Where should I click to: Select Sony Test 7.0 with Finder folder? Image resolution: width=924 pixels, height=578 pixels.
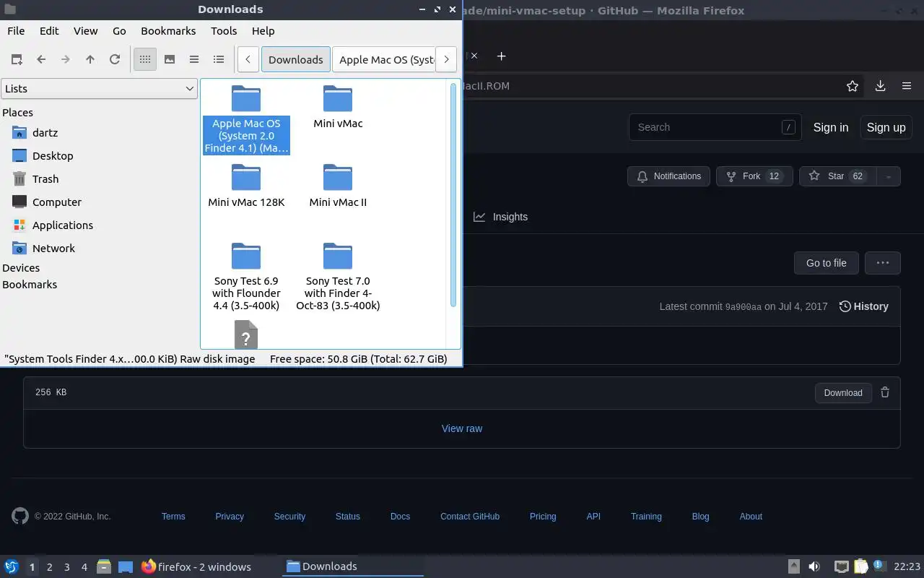coord(338,277)
